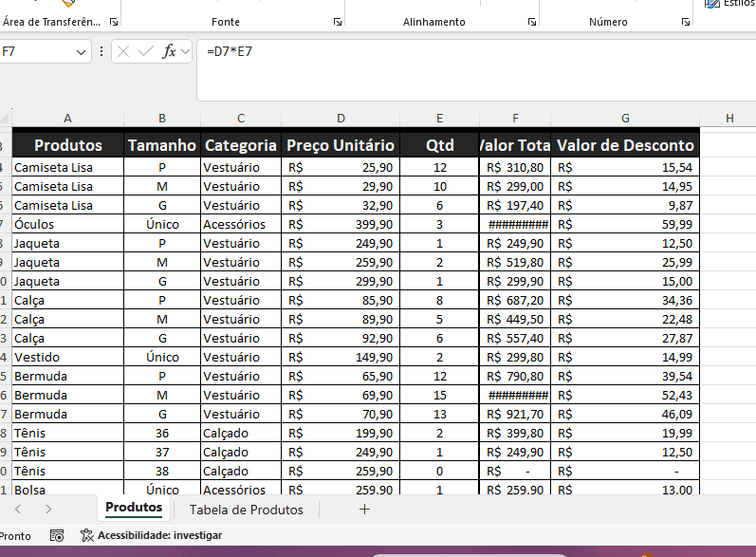
Task: Click the Tamanho header cell
Action: point(162,145)
